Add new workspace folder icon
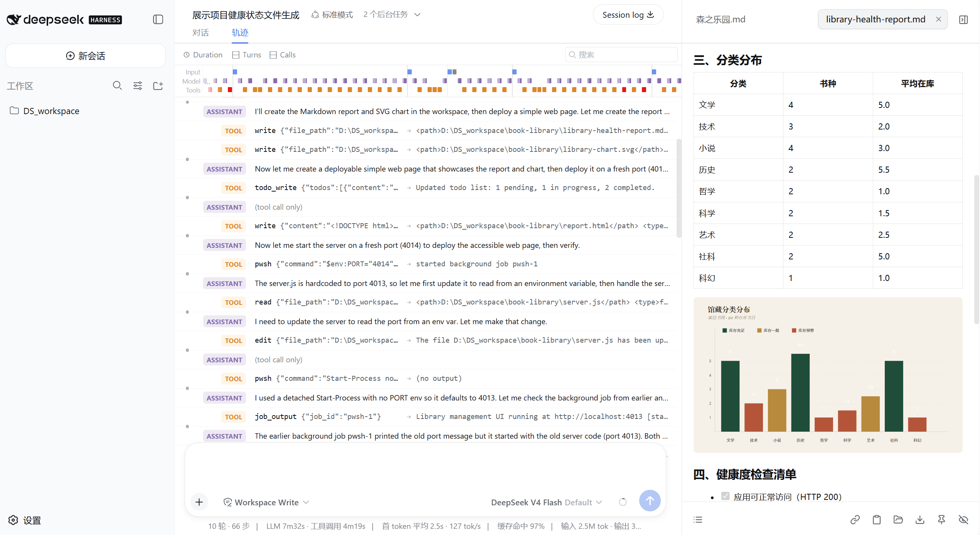 [158, 86]
